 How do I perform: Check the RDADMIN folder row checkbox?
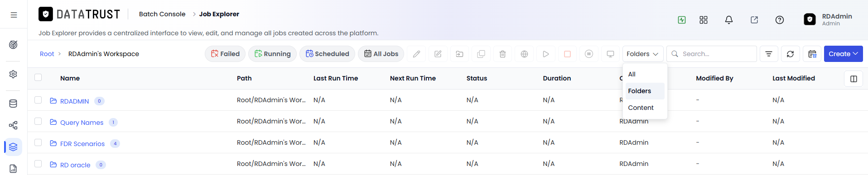click(x=38, y=100)
